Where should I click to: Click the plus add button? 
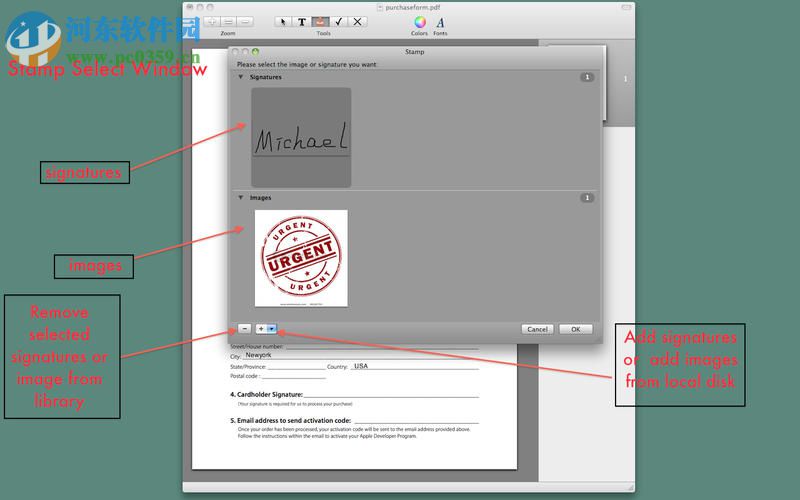261,329
